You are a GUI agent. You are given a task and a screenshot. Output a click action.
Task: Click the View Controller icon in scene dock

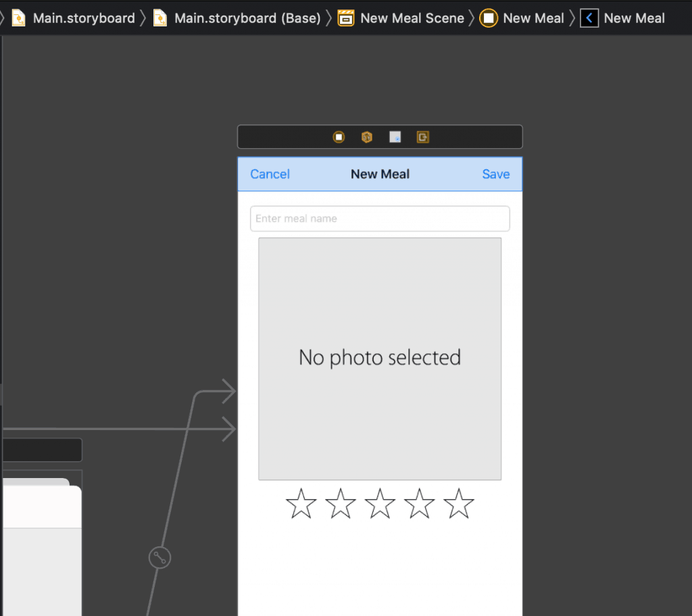[x=339, y=137]
